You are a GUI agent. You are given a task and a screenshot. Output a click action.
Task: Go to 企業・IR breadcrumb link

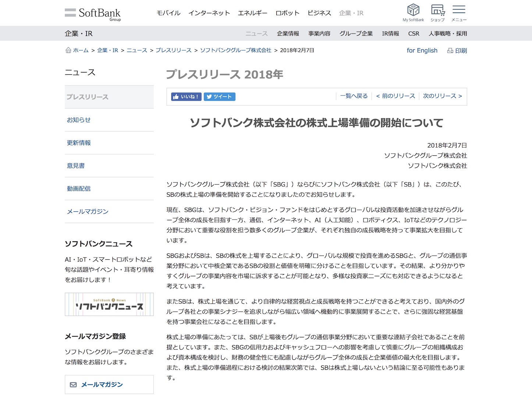click(x=107, y=50)
